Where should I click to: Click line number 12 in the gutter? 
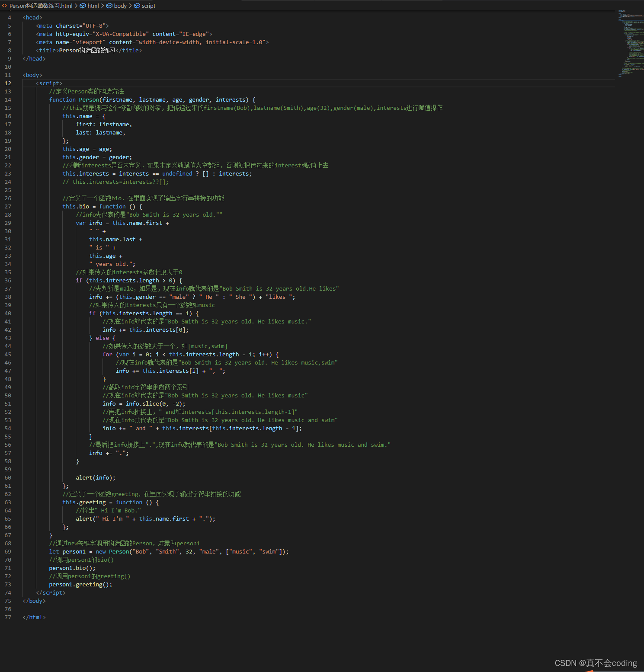click(8, 83)
